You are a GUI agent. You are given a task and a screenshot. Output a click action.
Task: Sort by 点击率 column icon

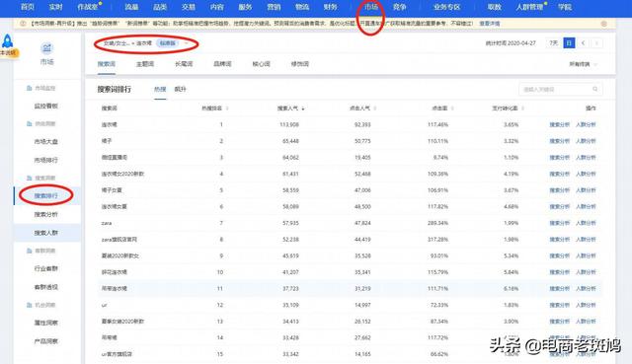tap(452, 109)
